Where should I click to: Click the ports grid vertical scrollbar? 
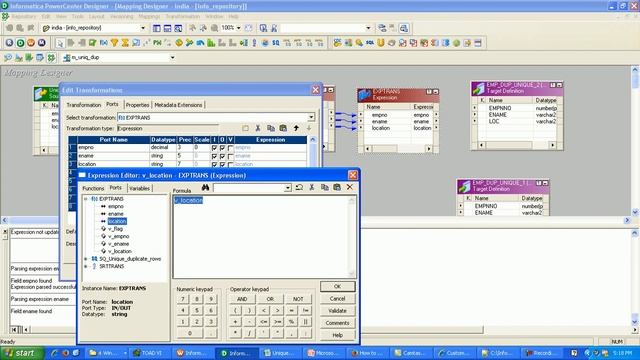click(x=313, y=153)
